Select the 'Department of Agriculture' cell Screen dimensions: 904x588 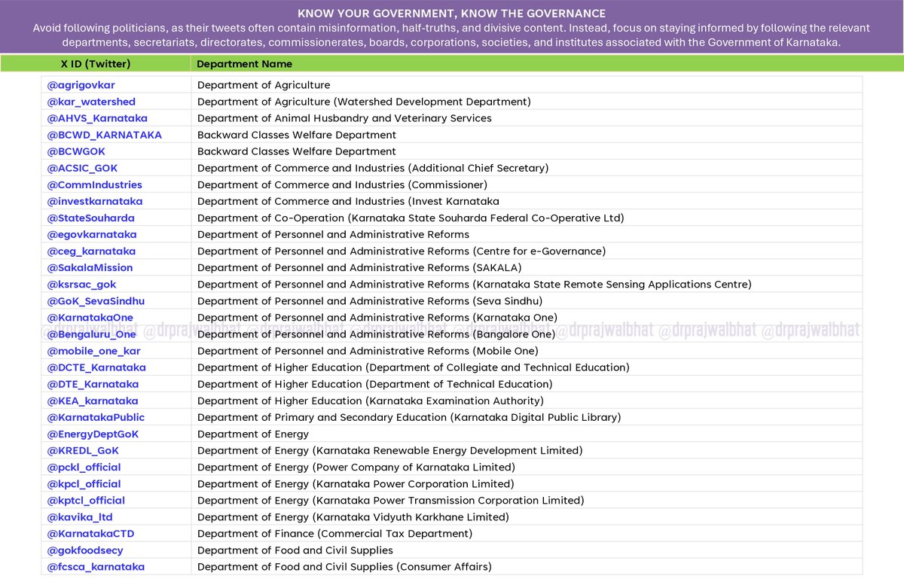click(x=527, y=85)
